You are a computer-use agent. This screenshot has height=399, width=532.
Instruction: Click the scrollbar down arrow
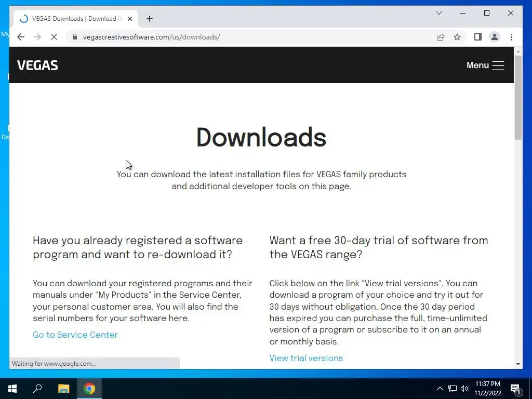point(518,364)
